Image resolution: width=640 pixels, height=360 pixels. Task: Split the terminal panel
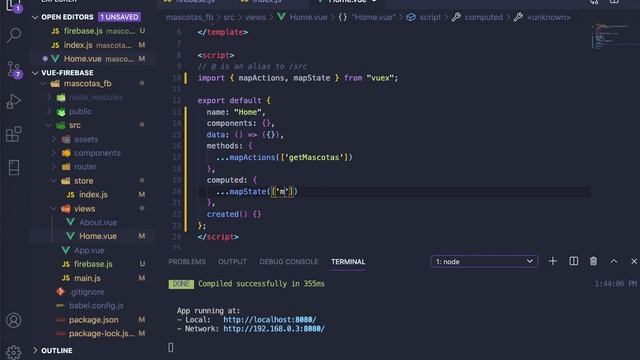click(573, 261)
